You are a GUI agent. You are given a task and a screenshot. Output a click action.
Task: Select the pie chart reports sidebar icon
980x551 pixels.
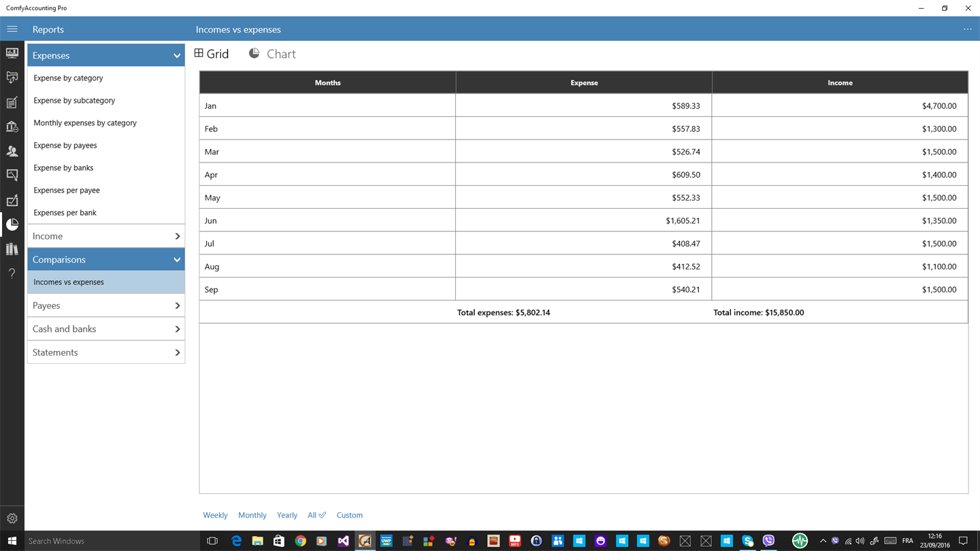(x=12, y=224)
